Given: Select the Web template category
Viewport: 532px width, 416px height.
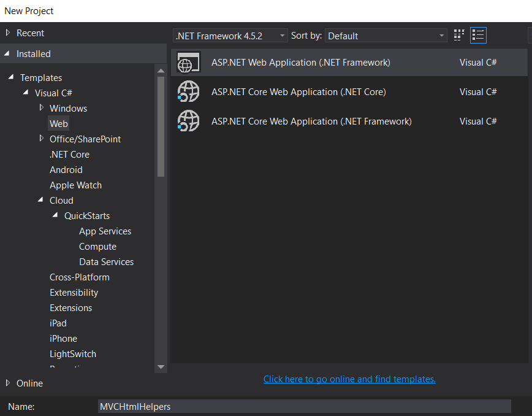Looking at the screenshot, I should [59, 124].
